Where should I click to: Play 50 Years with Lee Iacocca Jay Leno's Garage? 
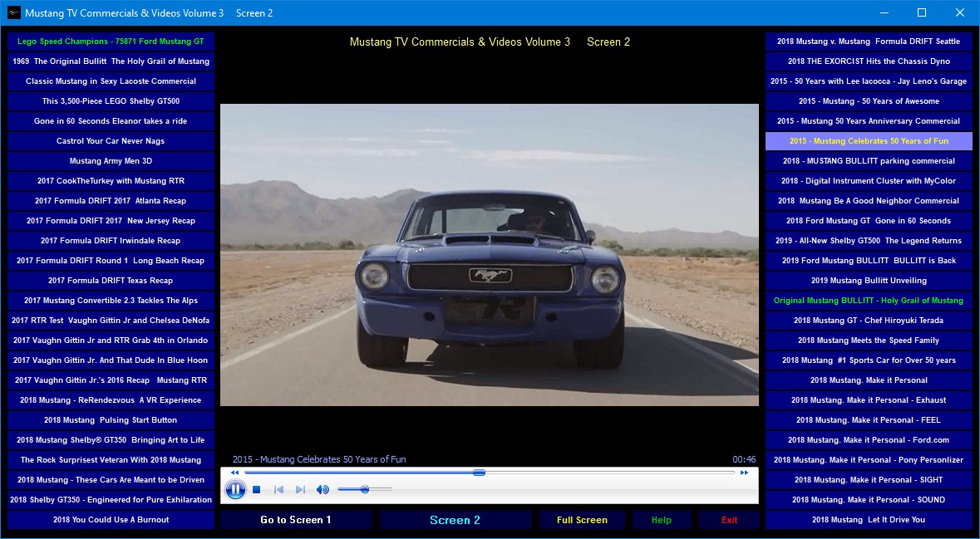pyautogui.click(x=869, y=81)
